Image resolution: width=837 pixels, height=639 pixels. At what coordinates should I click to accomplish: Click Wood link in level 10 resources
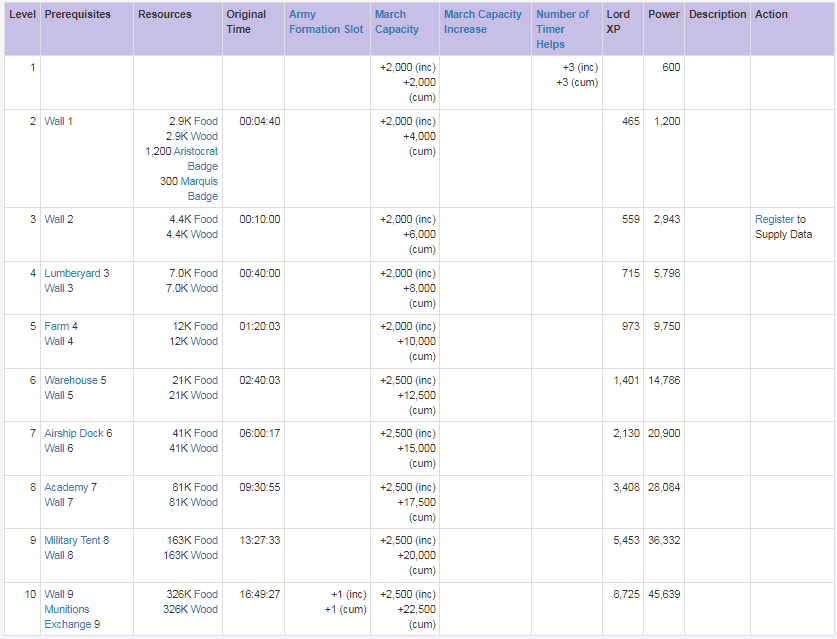(204, 609)
